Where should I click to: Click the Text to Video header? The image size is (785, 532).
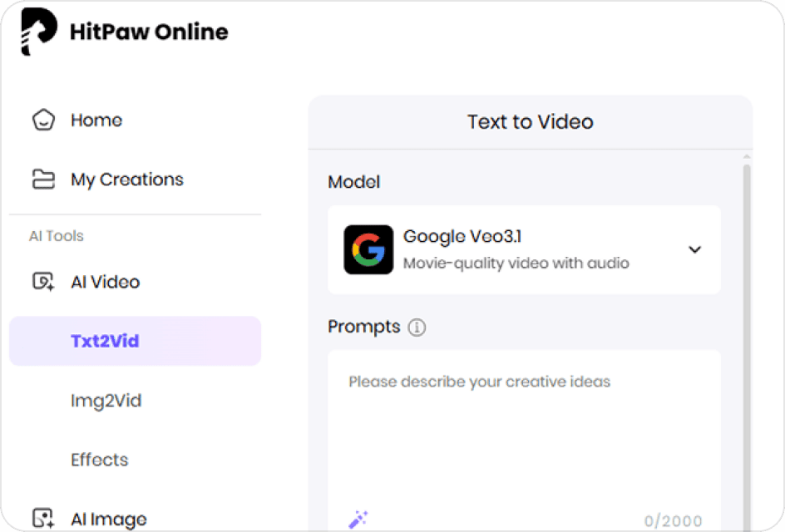coord(530,121)
